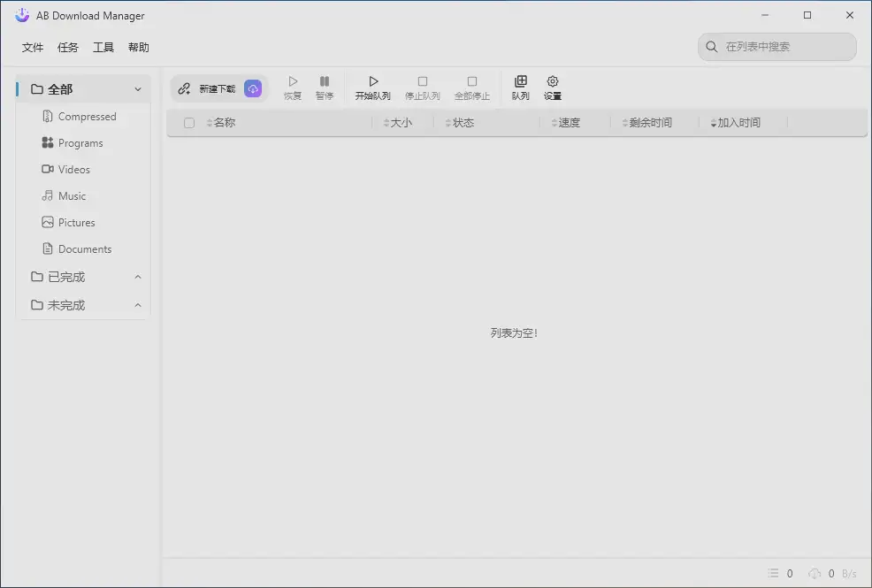This screenshot has height=588, width=872.
Task: Open the 工具 (tools) menu
Action: coord(103,47)
